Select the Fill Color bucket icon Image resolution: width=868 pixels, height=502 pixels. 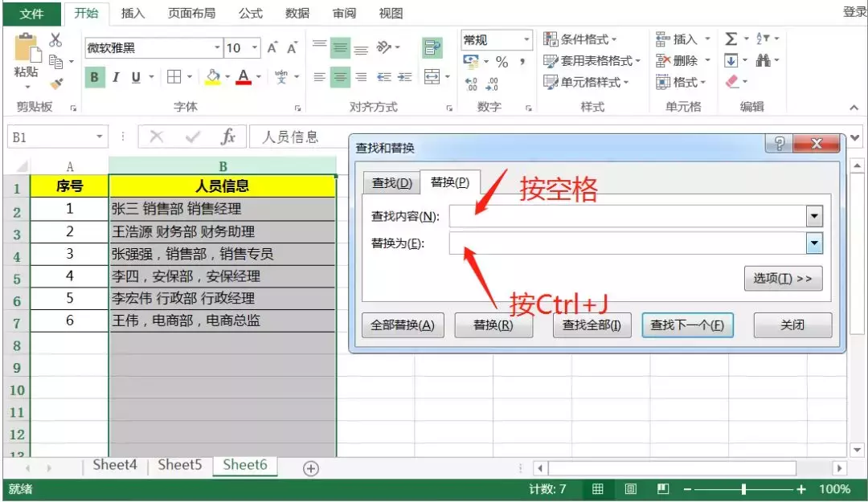click(214, 77)
